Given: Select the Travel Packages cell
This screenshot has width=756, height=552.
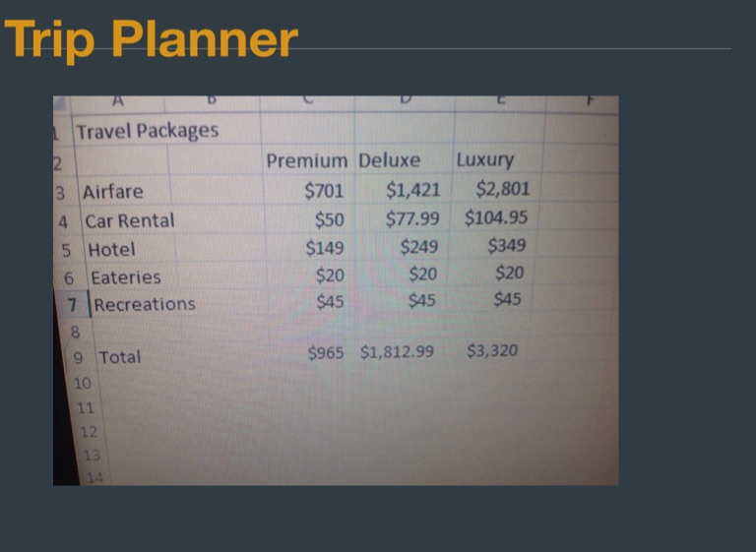Looking at the screenshot, I should [x=148, y=131].
